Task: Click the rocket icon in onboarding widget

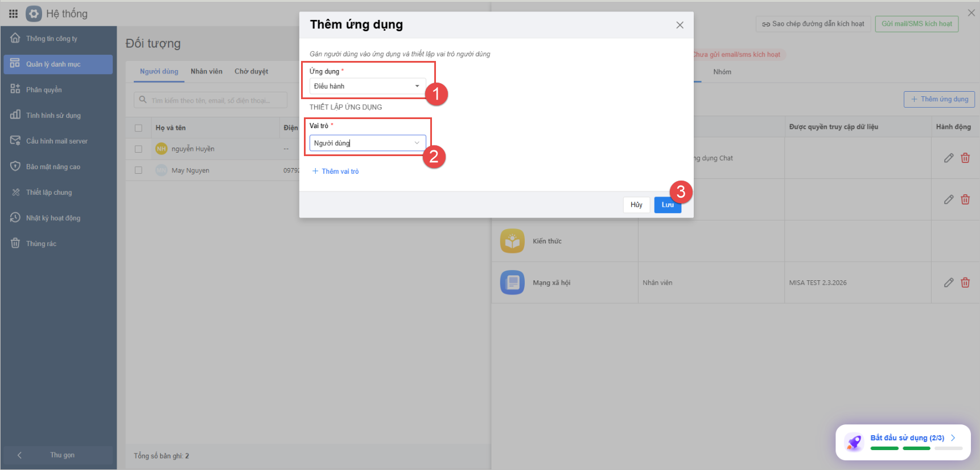Action: pyautogui.click(x=854, y=442)
